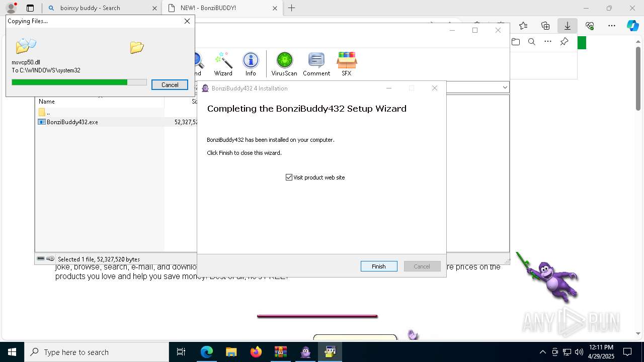Viewport: 644px width, 362px height.
Task: Open BonziBuddy installer taskbar icon
Action: coord(305,352)
